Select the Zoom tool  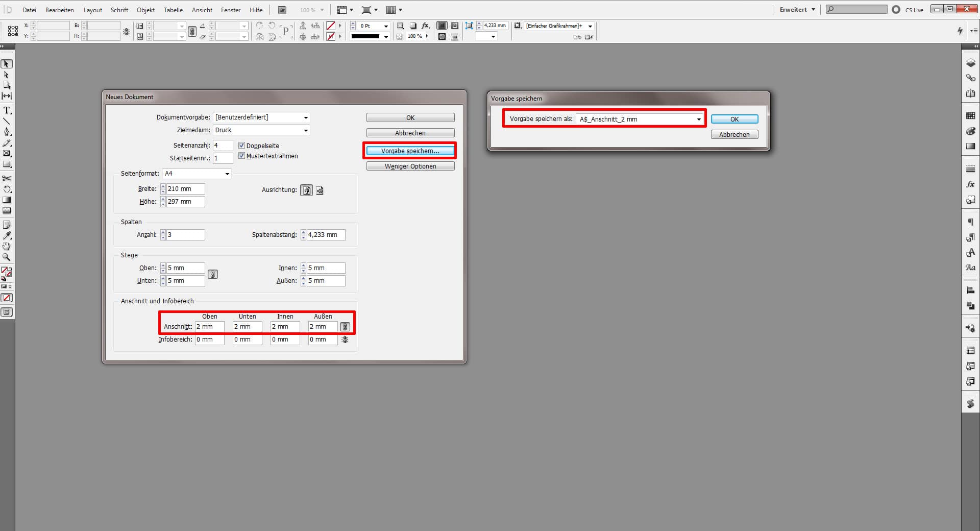[7, 257]
